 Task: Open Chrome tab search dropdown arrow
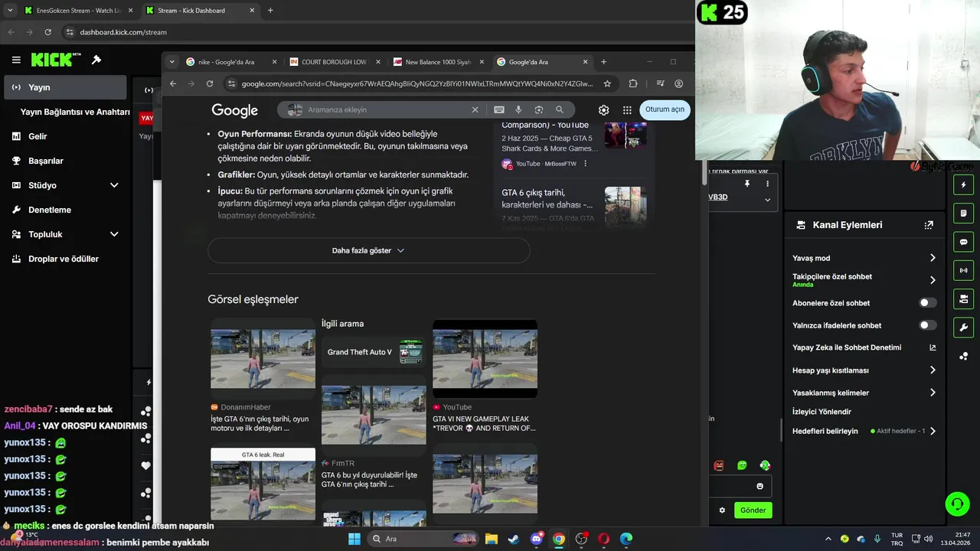pos(171,62)
